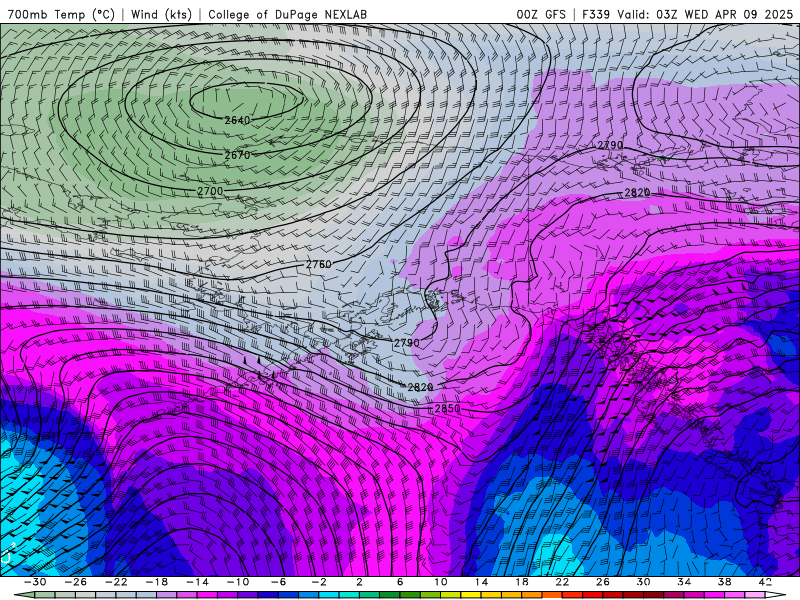
Task: Click the -22 value on the temperature scale
Action: point(116,582)
